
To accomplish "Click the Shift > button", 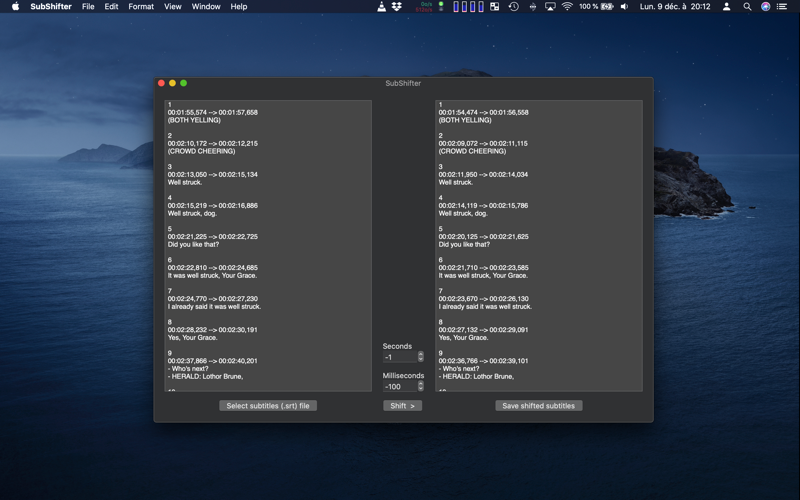I will [x=403, y=406].
